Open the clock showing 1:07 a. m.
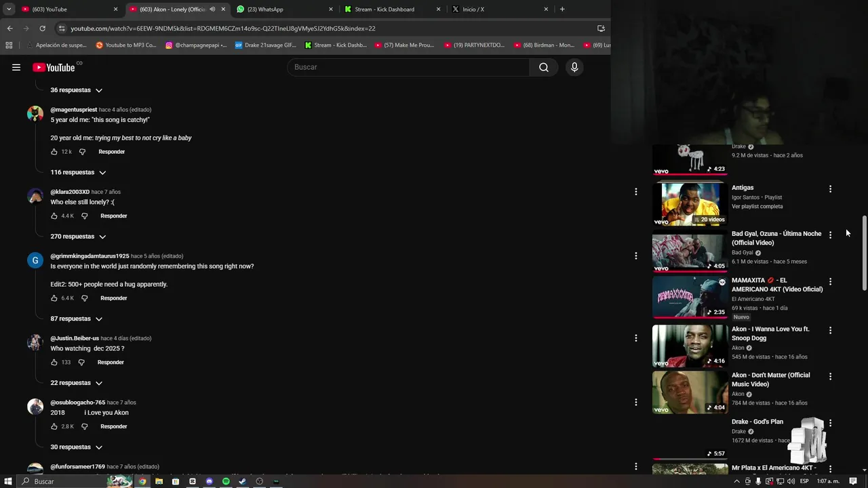 coord(828,481)
